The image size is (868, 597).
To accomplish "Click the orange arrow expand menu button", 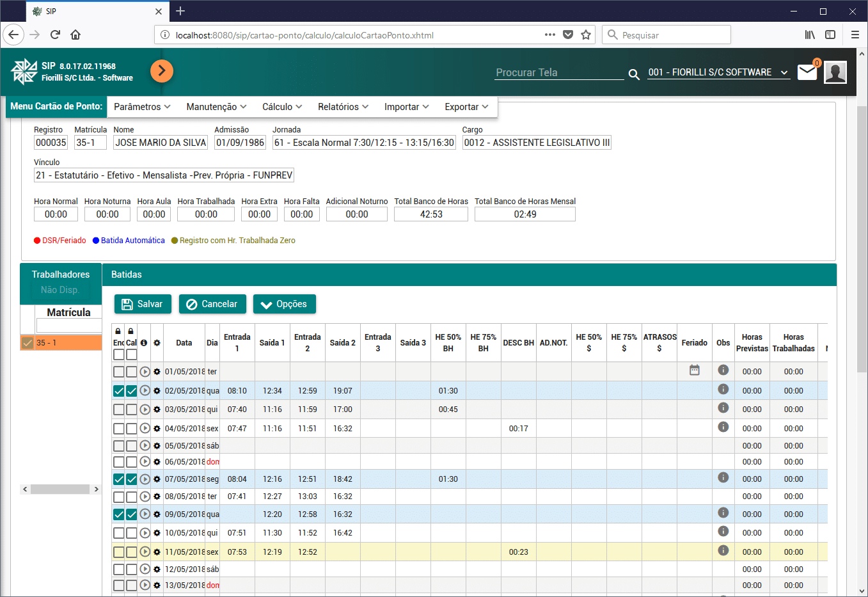I will coord(162,70).
